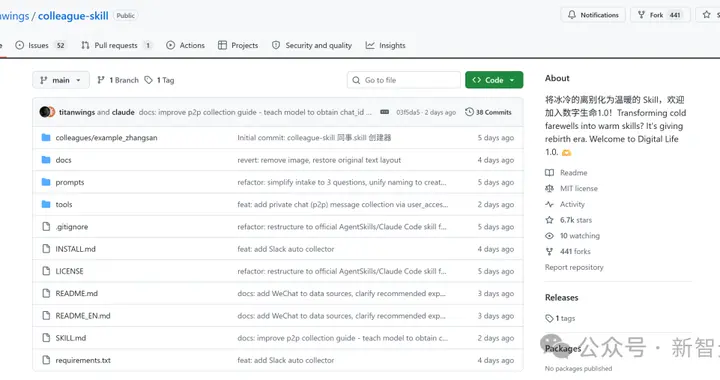Click file icon beside LICENSE
Viewport: 720px width, 380px height.
pos(46,271)
